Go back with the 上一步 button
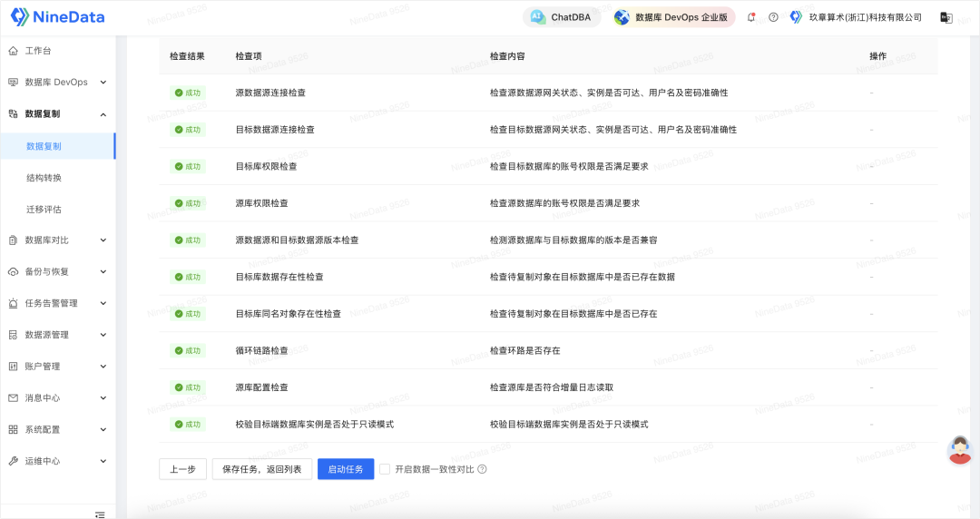The width and height of the screenshot is (980, 519). point(182,469)
